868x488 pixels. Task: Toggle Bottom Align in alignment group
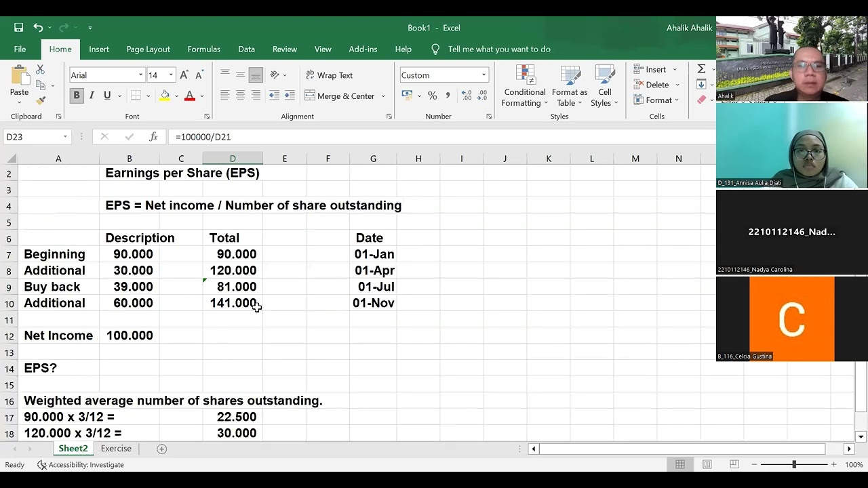[x=256, y=75]
